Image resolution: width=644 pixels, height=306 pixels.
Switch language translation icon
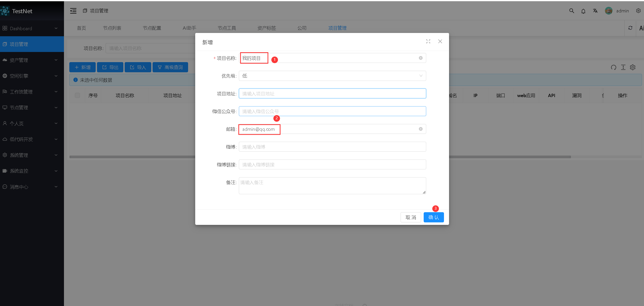click(595, 11)
